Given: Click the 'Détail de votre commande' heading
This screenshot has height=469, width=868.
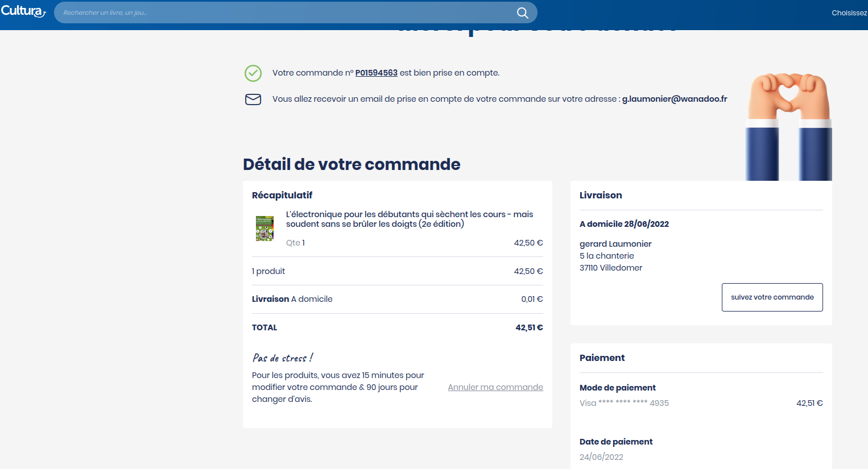Looking at the screenshot, I should 352,164.
